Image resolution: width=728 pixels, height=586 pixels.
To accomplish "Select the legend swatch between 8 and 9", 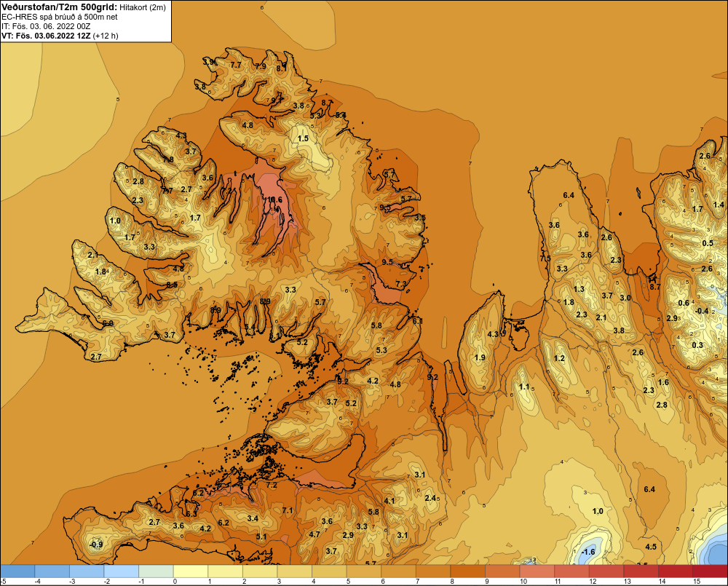I will 468,571.
